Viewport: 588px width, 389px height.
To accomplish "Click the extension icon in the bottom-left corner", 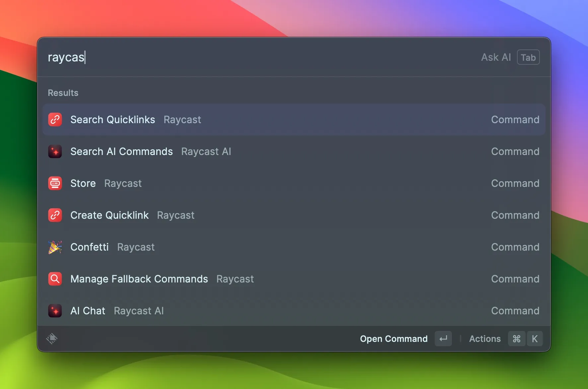I will (52, 339).
